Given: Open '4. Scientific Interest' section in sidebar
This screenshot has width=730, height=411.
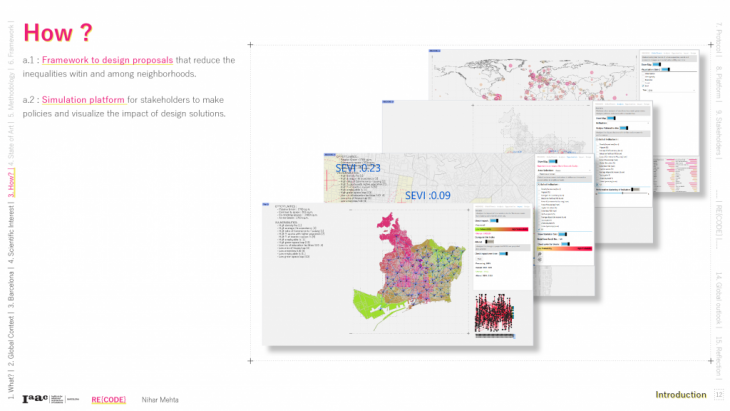Looking at the screenshot, I should (x=11, y=229).
